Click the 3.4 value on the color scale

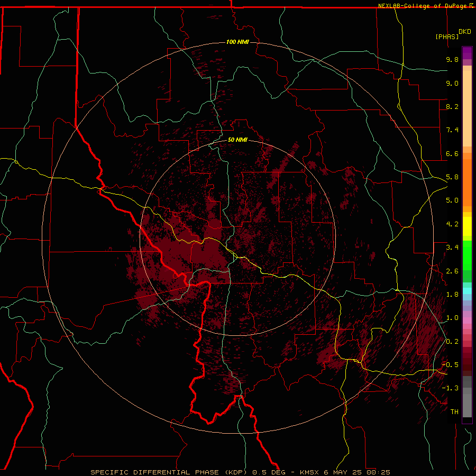(x=452, y=248)
